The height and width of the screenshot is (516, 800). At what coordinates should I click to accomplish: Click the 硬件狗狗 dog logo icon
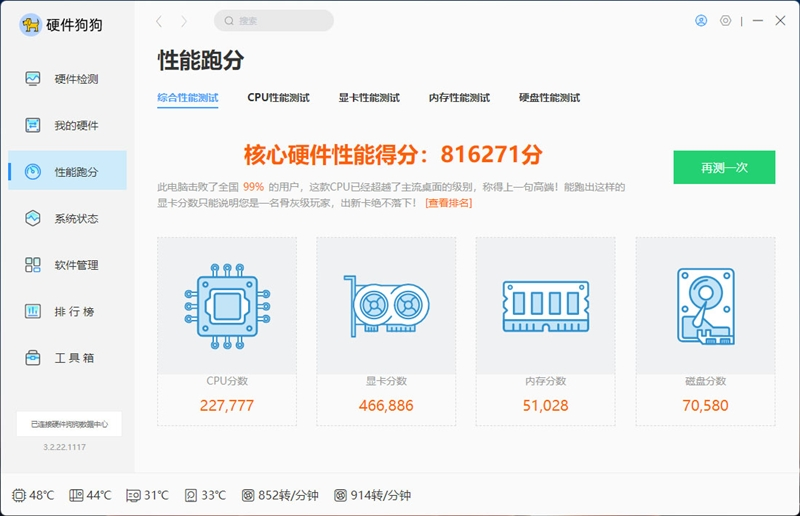point(30,24)
